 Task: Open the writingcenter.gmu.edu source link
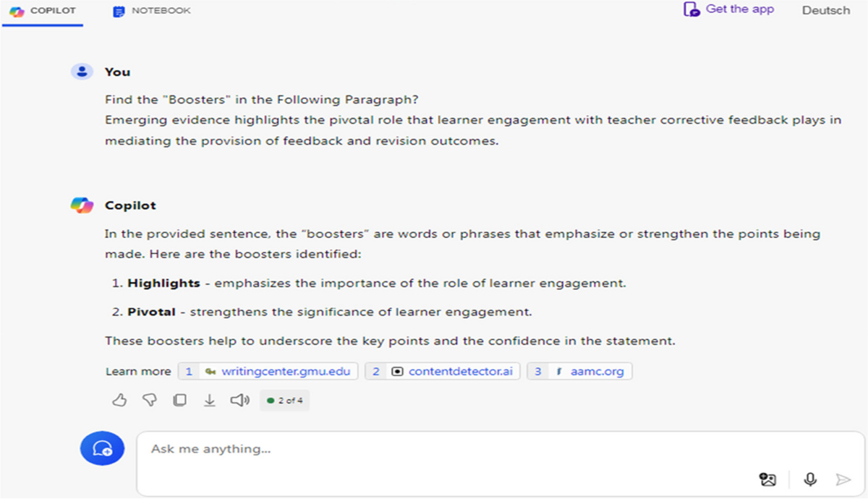tap(268, 372)
